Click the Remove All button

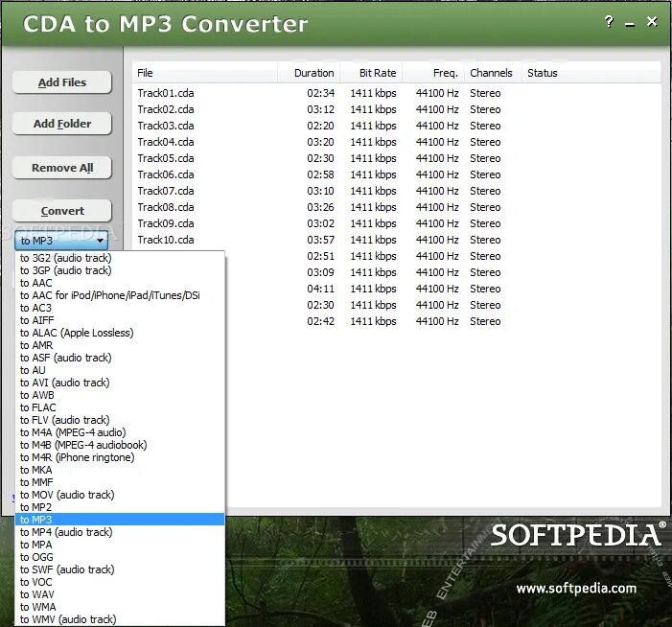point(62,168)
